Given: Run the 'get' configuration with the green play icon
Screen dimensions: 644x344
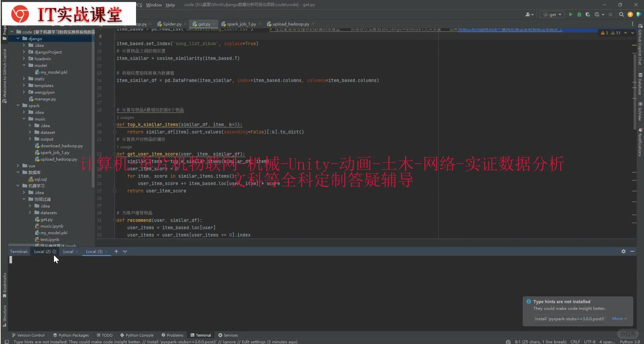Looking at the screenshot, I should (571, 14).
